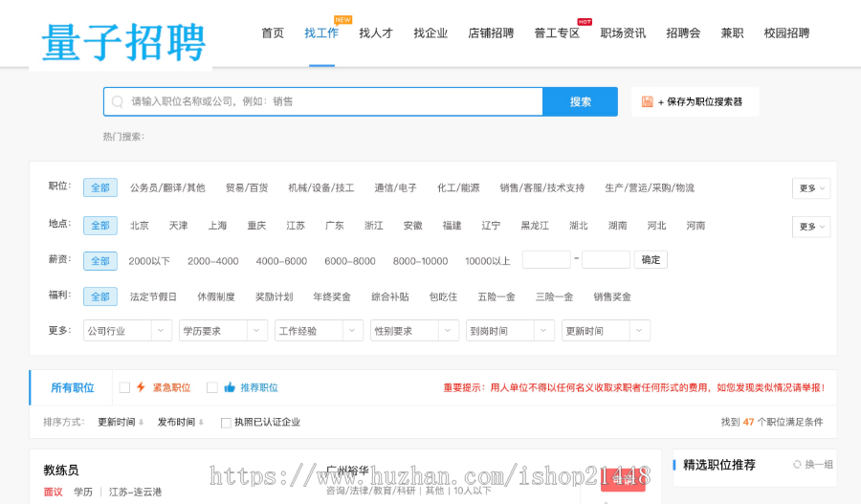This screenshot has width=861, height=504.
Task: Tick the 推荐职位 checkbox
Action: point(212,387)
